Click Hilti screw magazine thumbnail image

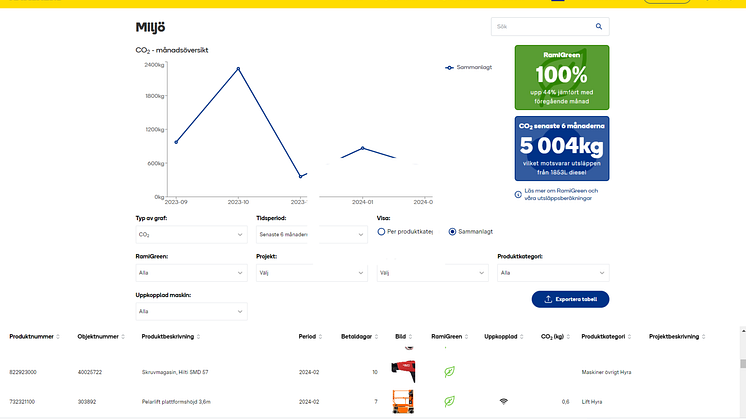point(403,371)
